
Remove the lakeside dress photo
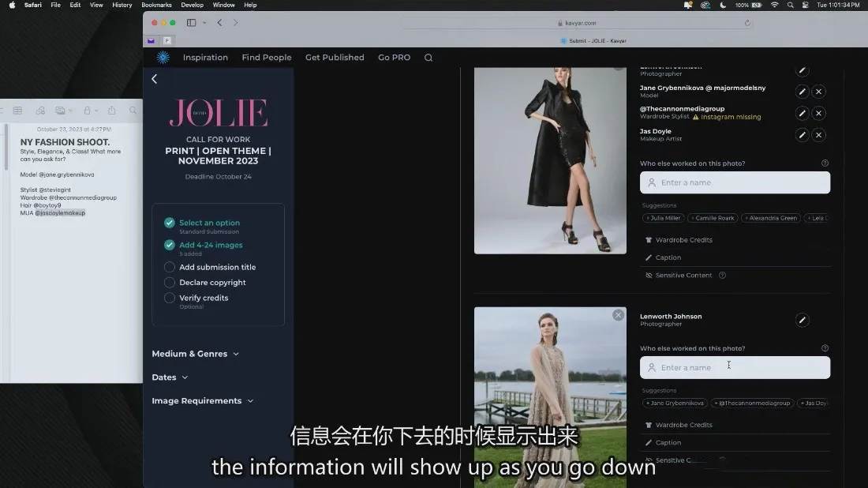coord(619,315)
